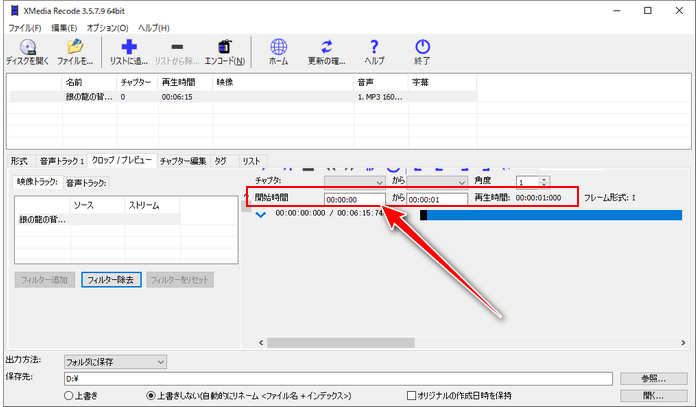Switch to the リスト tab
The image size is (700, 407).
click(251, 161)
